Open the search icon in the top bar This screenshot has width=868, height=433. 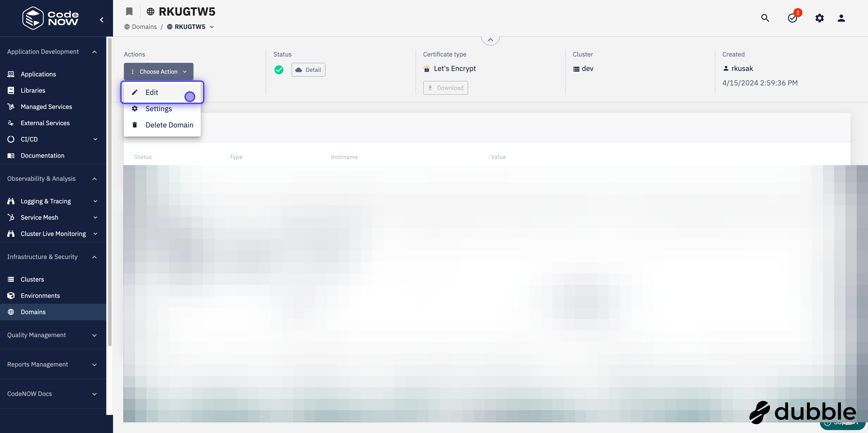(765, 18)
